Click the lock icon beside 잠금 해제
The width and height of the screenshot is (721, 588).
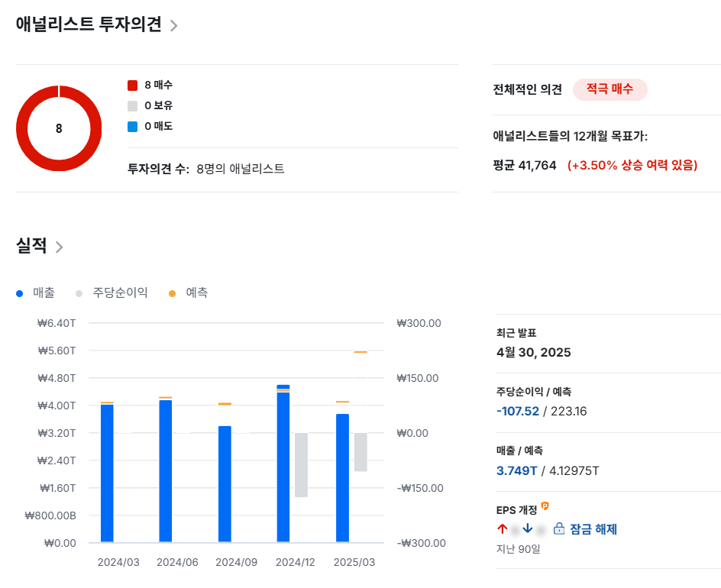[559, 528]
